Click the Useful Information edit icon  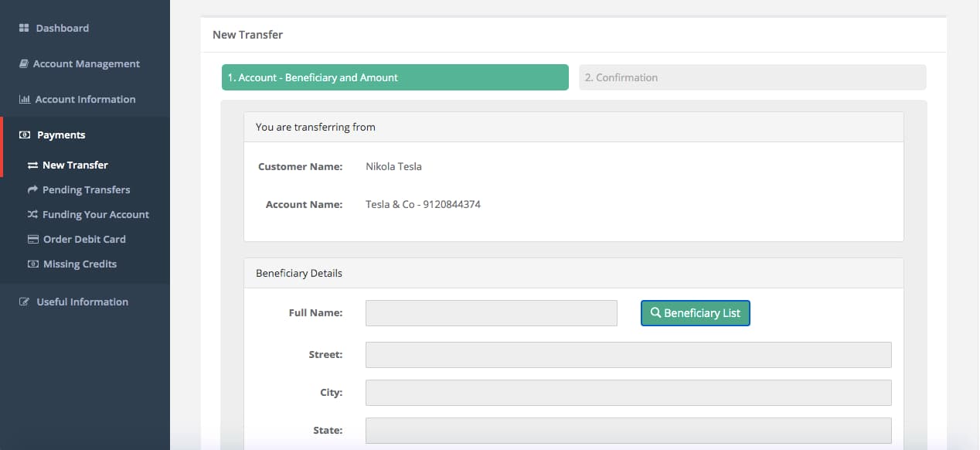[24, 302]
